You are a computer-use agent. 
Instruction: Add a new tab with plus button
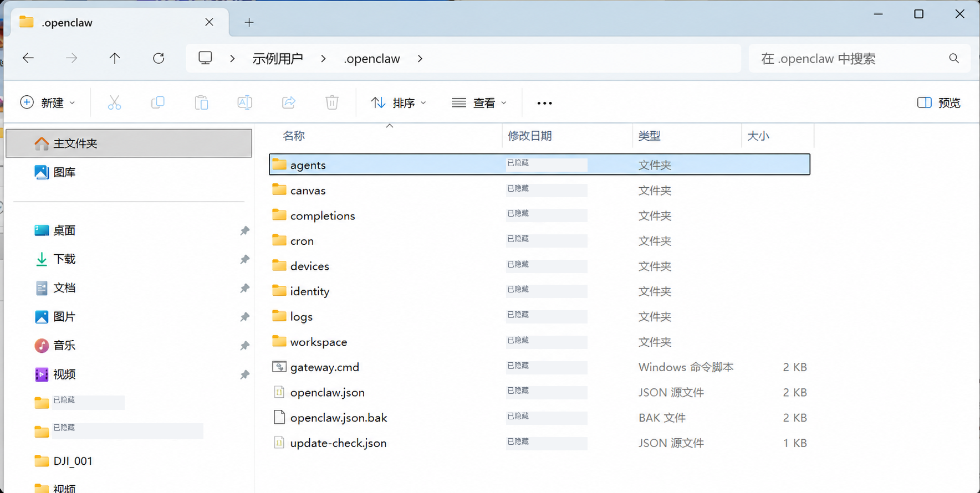click(x=249, y=22)
